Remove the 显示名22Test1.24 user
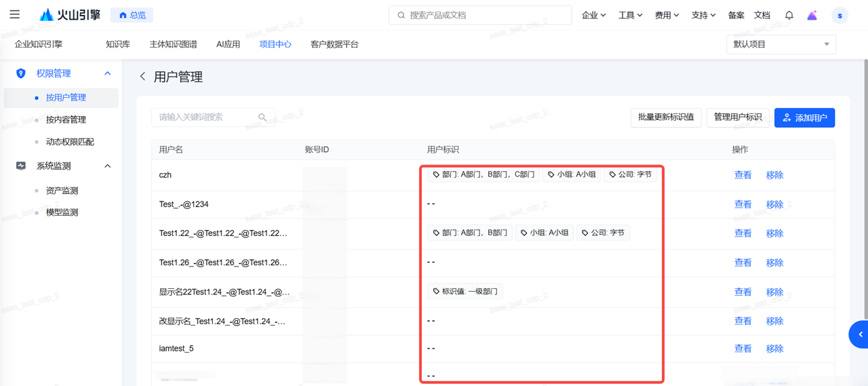The height and width of the screenshot is (386, 868). pyautogui.click(x=774, y=292)
